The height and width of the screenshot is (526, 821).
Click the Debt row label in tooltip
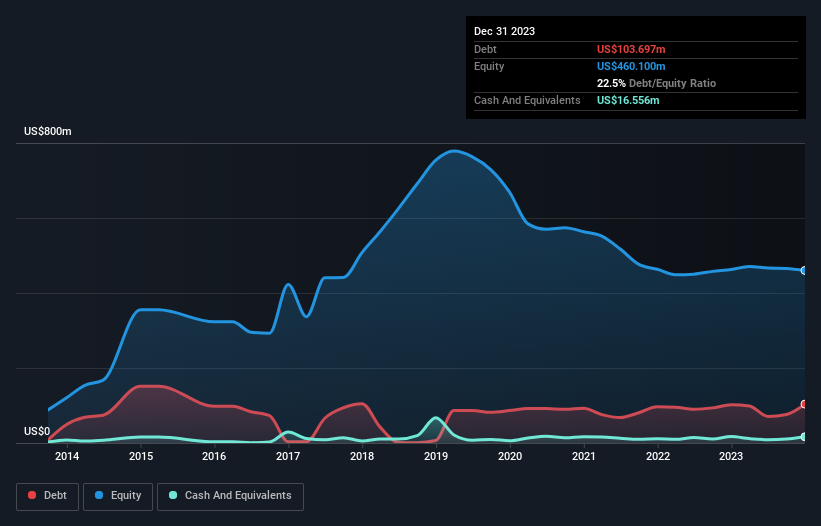(x=485, y=49)
